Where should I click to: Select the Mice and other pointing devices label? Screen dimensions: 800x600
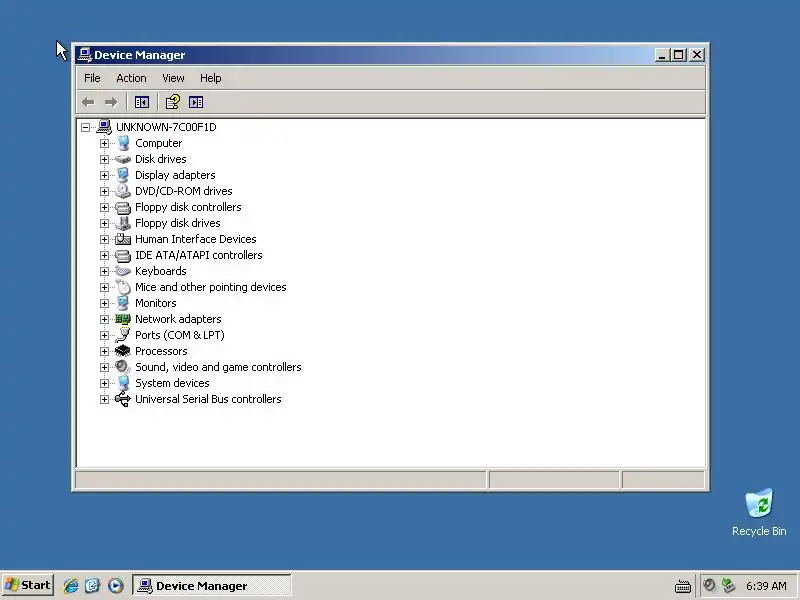coord(211,287)
